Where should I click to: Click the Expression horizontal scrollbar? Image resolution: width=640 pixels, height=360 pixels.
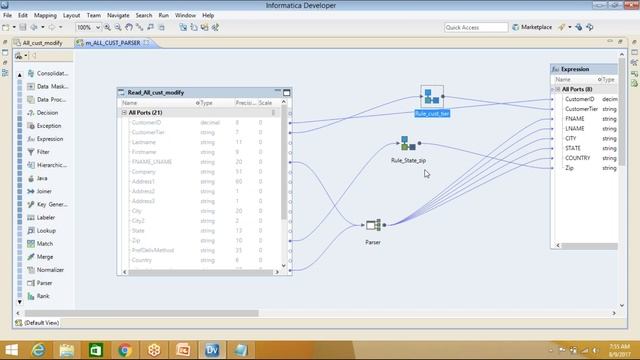point(590,246)
